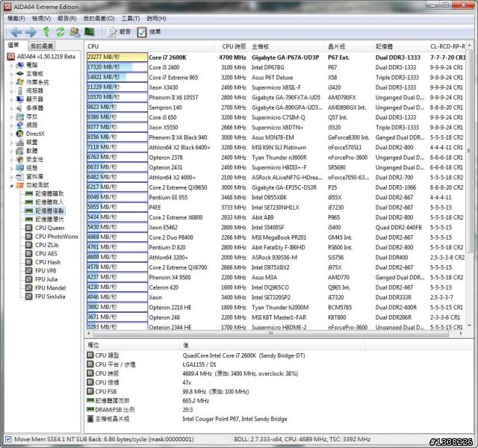Click the blue Forward arrow in toolbar
Viewport: 478px width, 448px height.
(x=31, y=31)
